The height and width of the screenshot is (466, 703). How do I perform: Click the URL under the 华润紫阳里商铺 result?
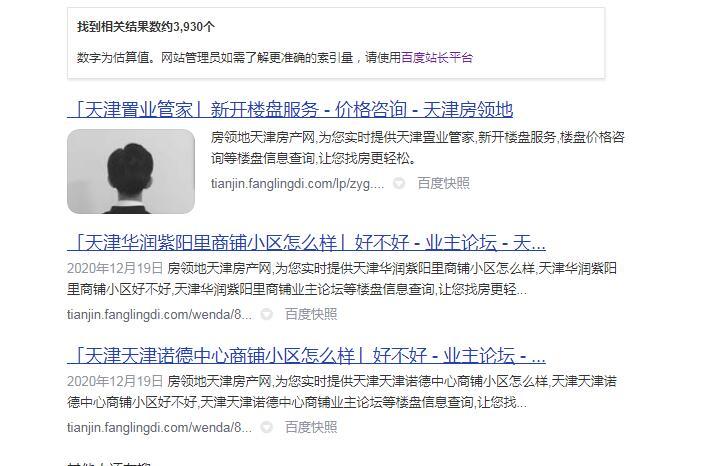(159, 314)
